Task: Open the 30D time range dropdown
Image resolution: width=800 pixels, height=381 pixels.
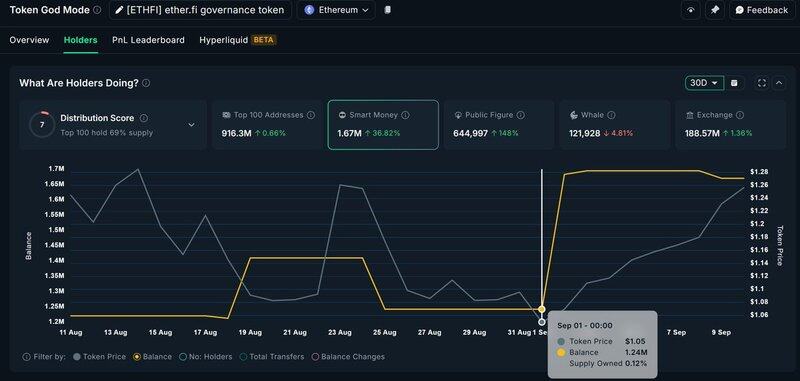Action: tap(705, 83)
